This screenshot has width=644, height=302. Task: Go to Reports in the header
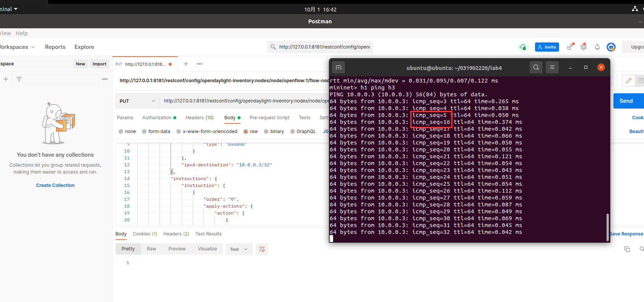tap(55, 47)
